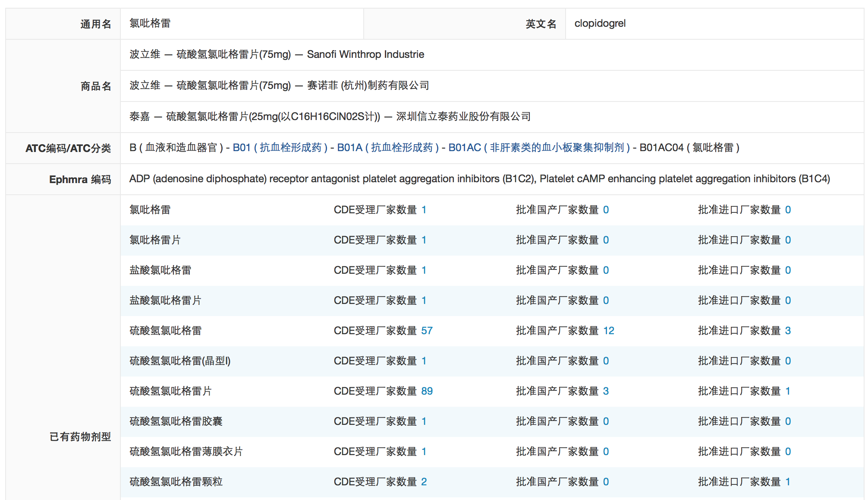This screenshot has width=868, height=500.
Task: Select dosage form name 硫酸氢氯吡格雷薄膜衣片
Action: 186,452
